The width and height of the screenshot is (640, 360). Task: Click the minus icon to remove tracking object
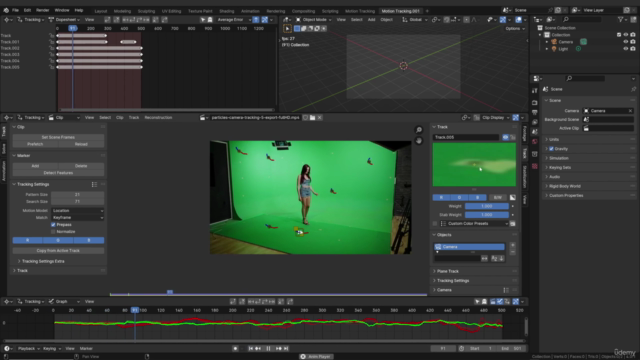pyautogui.click(x=513, y=252)
